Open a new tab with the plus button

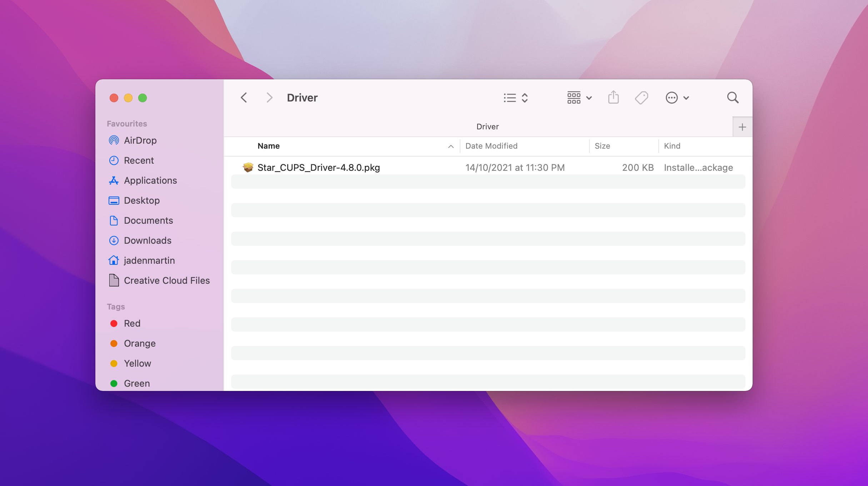pos(743,127)
